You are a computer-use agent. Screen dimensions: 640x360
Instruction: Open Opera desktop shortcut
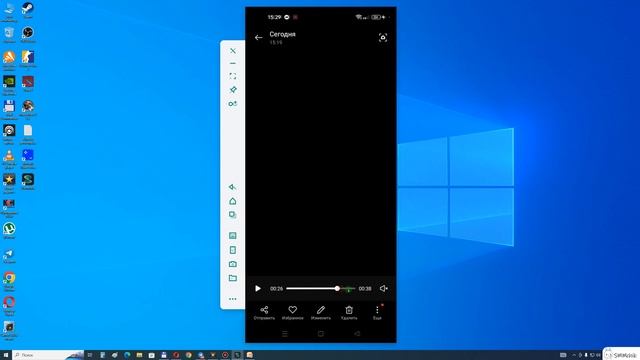9,305
